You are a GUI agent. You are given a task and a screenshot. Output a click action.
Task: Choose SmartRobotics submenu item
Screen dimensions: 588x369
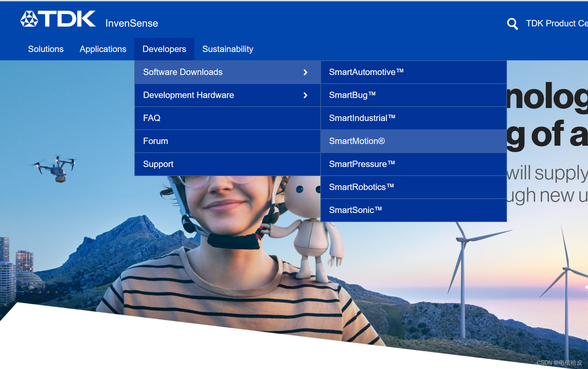(413, 187)
